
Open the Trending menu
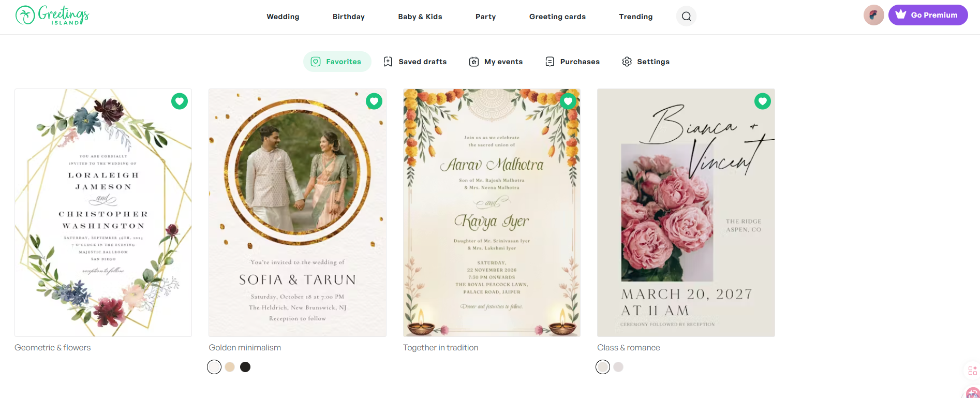[x=636, y=17]
